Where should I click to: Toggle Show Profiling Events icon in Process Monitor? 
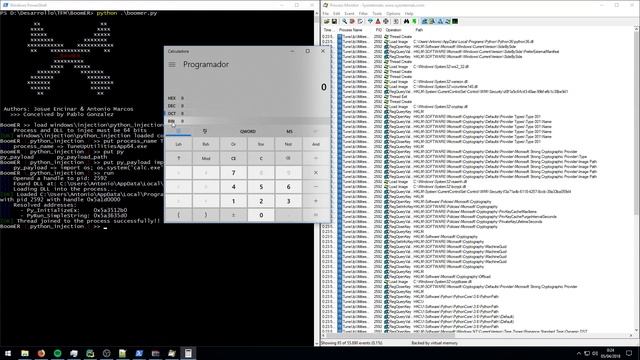pos(455,21)
